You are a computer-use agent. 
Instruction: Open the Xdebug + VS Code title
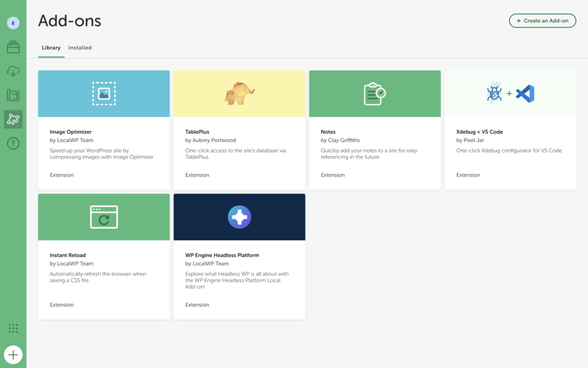pyautogui.click(x=479, y=132)
